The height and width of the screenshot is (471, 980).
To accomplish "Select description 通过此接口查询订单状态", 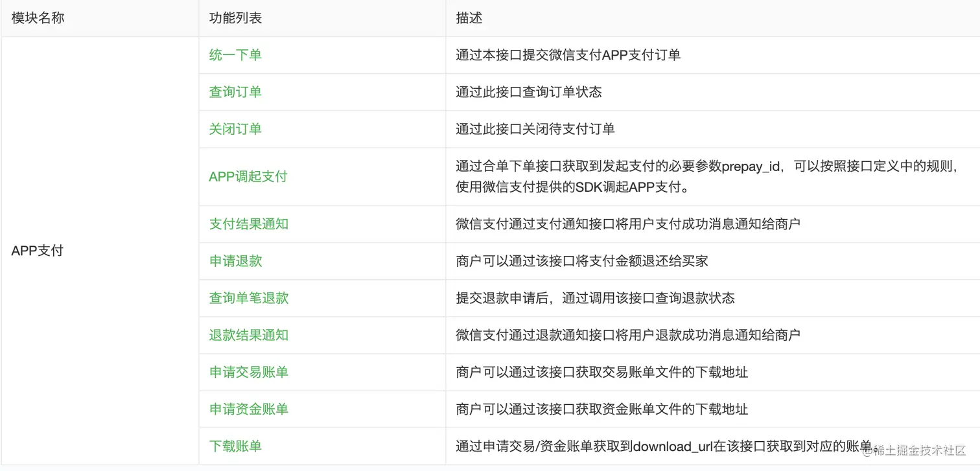I will (529, 92).
